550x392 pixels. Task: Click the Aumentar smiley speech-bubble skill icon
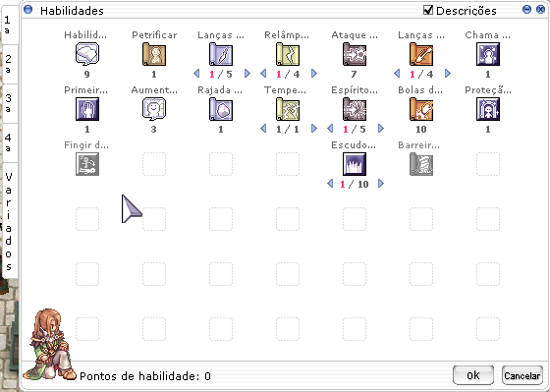(x=154, y=109)
